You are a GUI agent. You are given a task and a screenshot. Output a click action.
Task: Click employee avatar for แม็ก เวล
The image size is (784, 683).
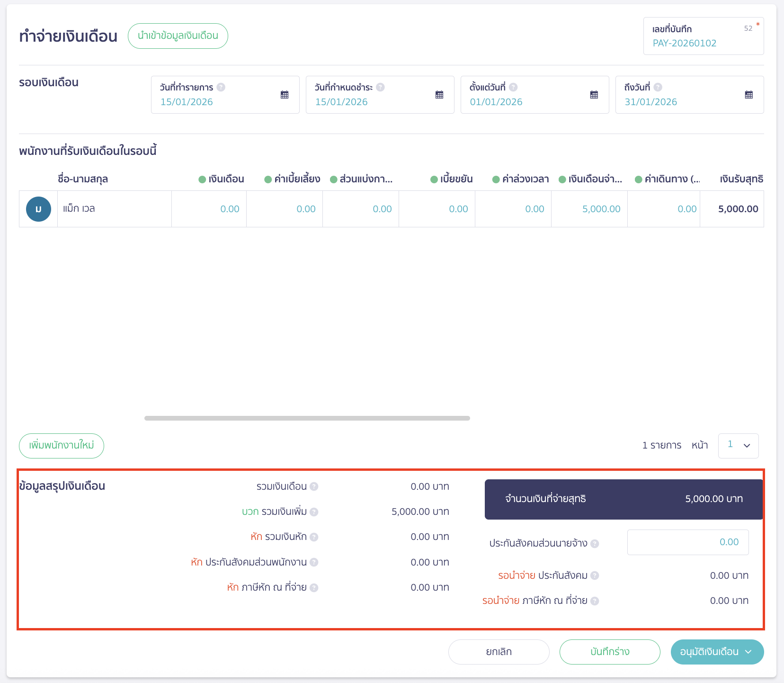pyautogui.click(x=38, y=209)
